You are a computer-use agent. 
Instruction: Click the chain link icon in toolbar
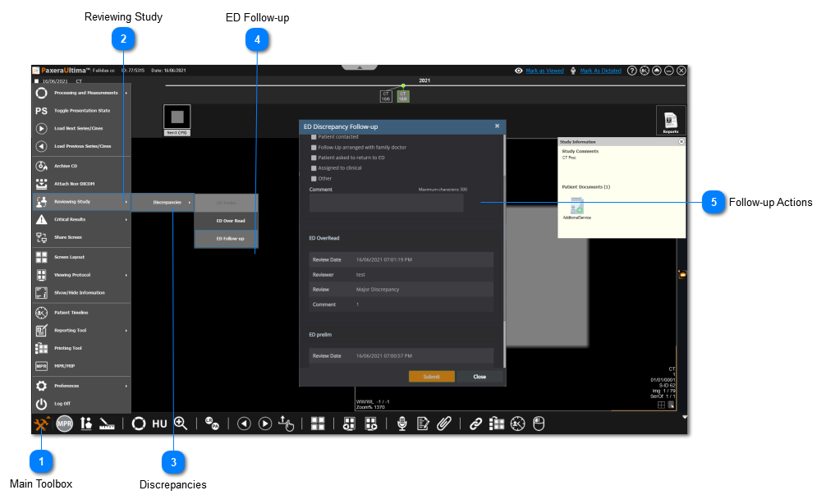(475, 424)
